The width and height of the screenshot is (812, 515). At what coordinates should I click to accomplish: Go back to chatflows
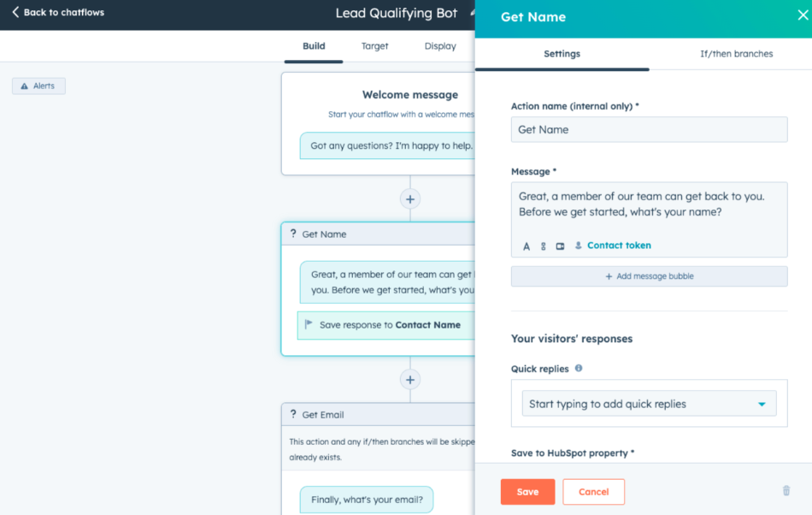56,13
